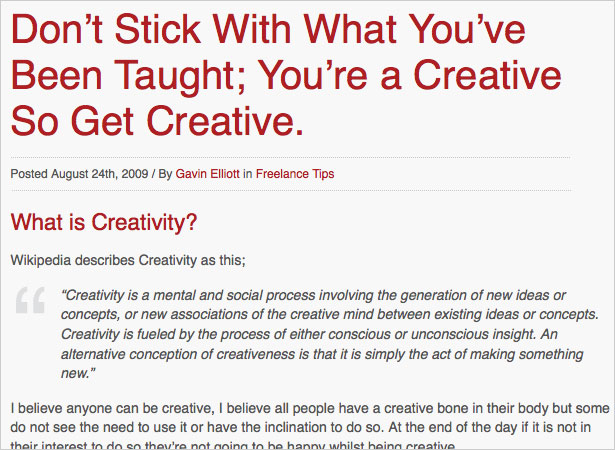This screenshot has height=450, width=615.
Task: Click the "Posted August 24th, 2009" date text
Action: pos(79,174)
